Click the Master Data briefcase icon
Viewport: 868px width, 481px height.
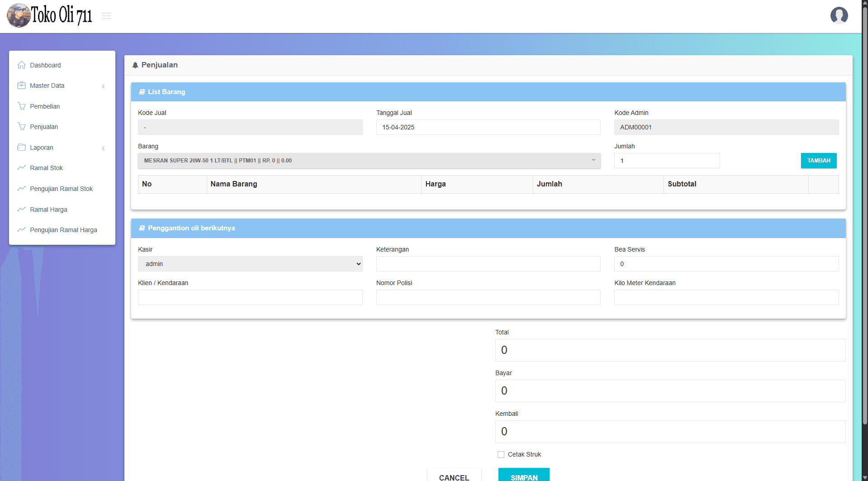coord(21,86)
